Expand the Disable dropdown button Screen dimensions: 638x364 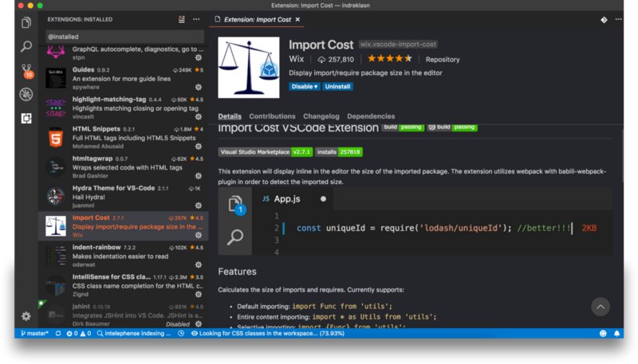305,87
